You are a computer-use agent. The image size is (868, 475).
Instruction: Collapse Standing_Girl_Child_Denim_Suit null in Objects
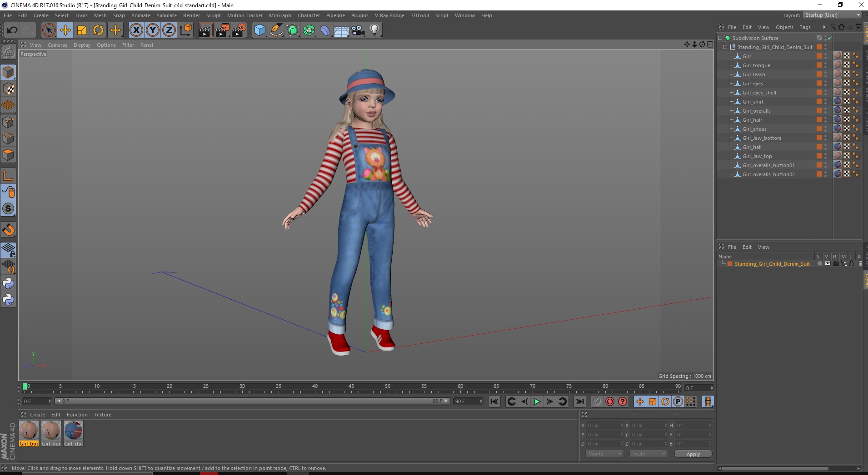[725, 47]
